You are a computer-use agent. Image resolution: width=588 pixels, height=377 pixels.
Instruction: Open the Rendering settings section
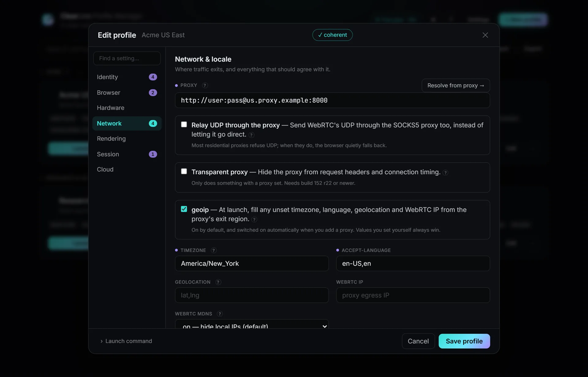point(127,139)
